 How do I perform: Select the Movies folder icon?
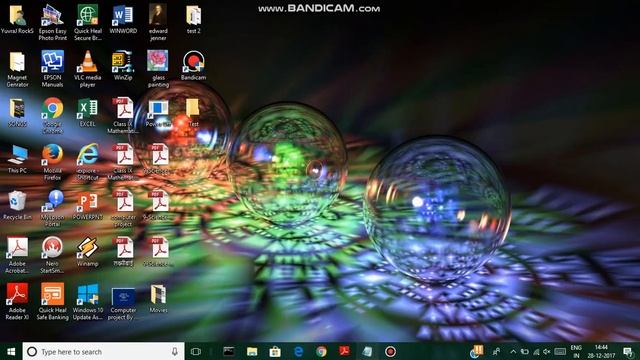tap(158, 299)
